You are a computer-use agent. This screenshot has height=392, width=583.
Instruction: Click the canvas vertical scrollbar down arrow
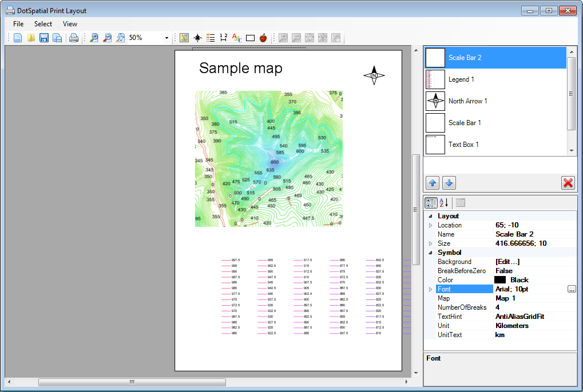coord(416,373)
